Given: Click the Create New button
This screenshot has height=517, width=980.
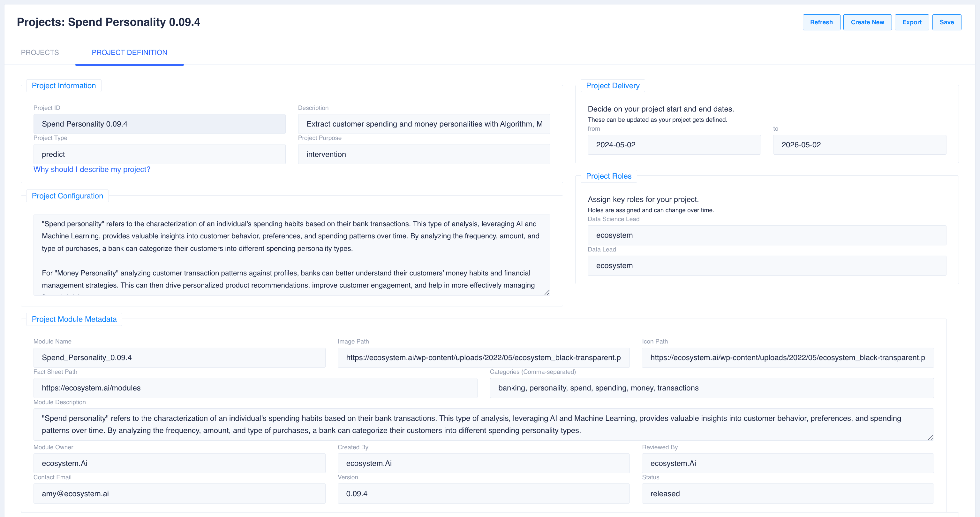Looking at the screenshot, I should [867, 22].
